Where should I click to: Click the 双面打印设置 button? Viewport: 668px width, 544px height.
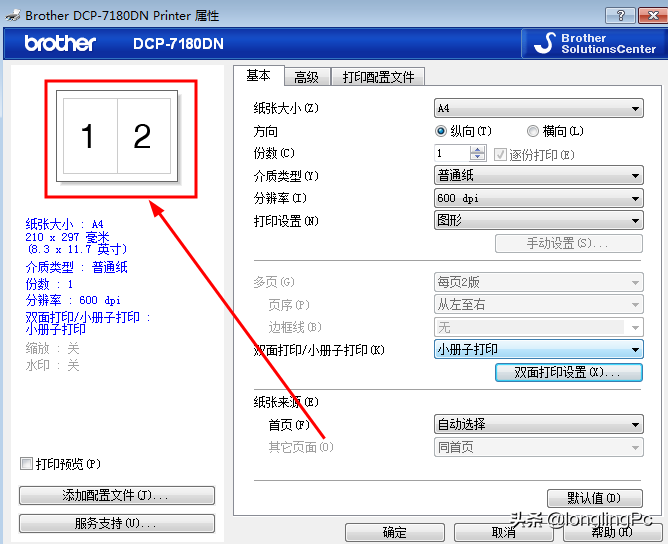pyautogui.click(x=569, y=372)
